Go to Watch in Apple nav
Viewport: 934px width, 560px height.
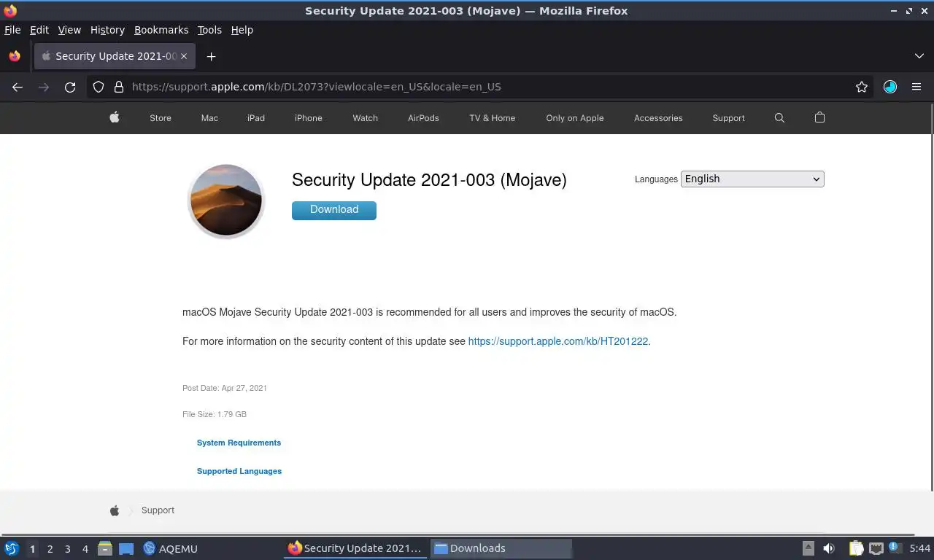(366, 118)
